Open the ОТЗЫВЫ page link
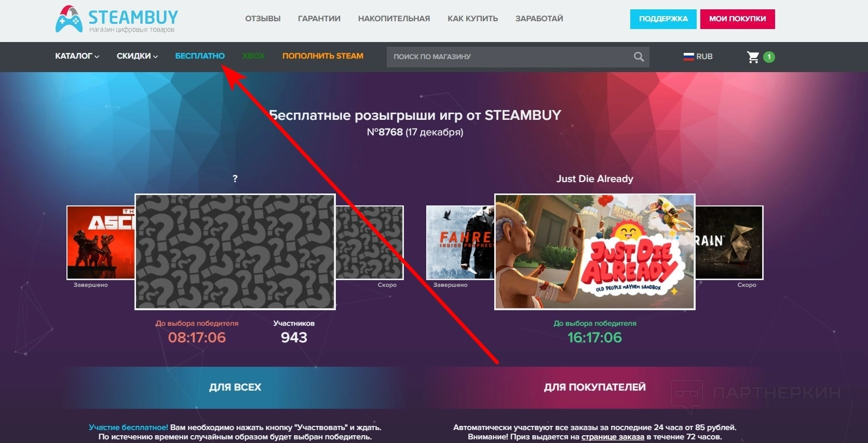Viewport: 868px width, 443px height. 263,19
